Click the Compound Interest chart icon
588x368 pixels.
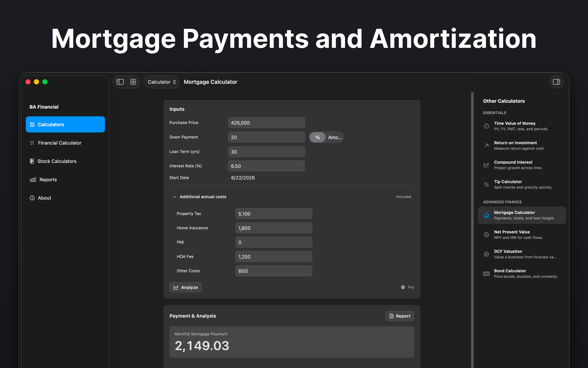(486, 165)
